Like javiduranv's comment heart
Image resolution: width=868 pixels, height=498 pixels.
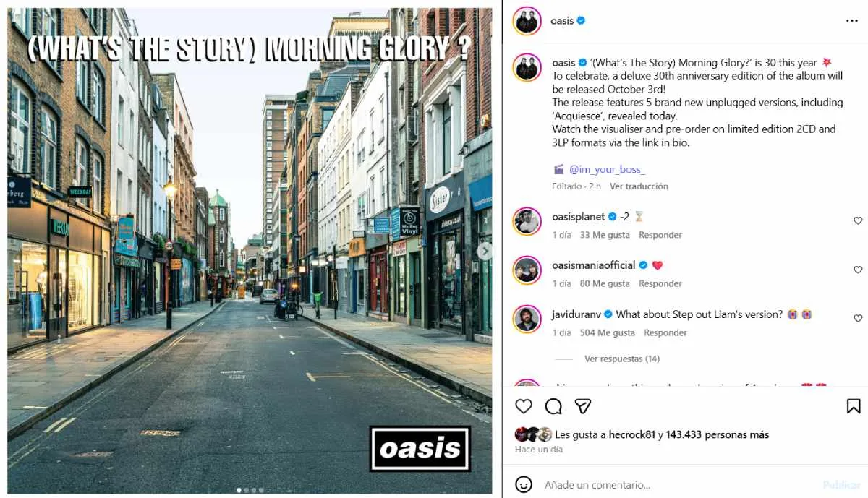point(858,318)
